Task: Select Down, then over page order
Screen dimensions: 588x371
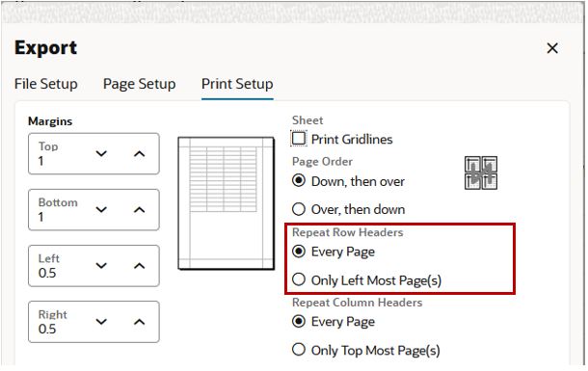Action: [x=299, y=180]
